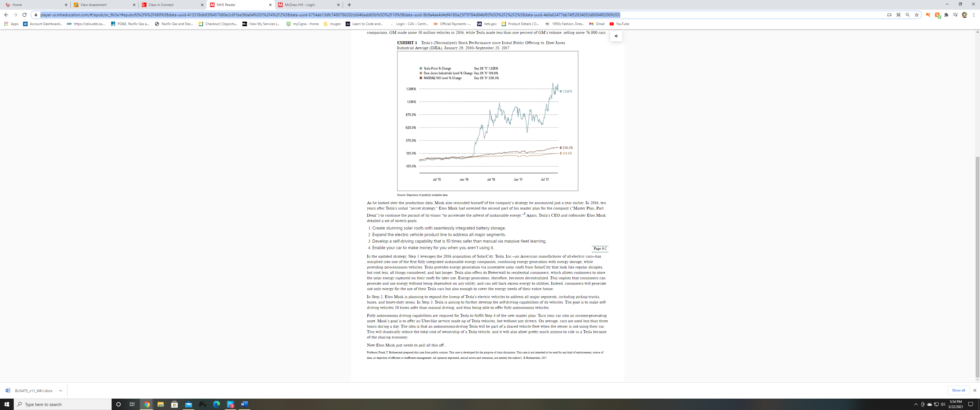Open File Explorer from the taskbar

click(161, 404)
